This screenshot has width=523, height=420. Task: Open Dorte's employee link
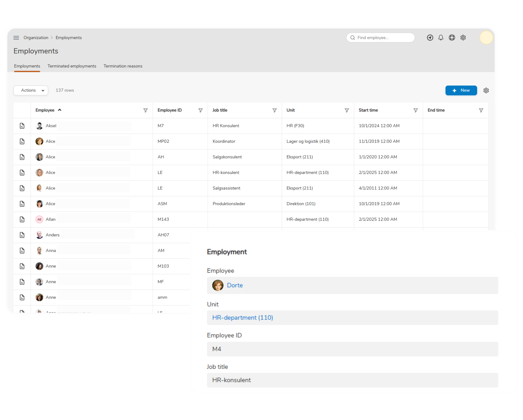tap(235, 285)
